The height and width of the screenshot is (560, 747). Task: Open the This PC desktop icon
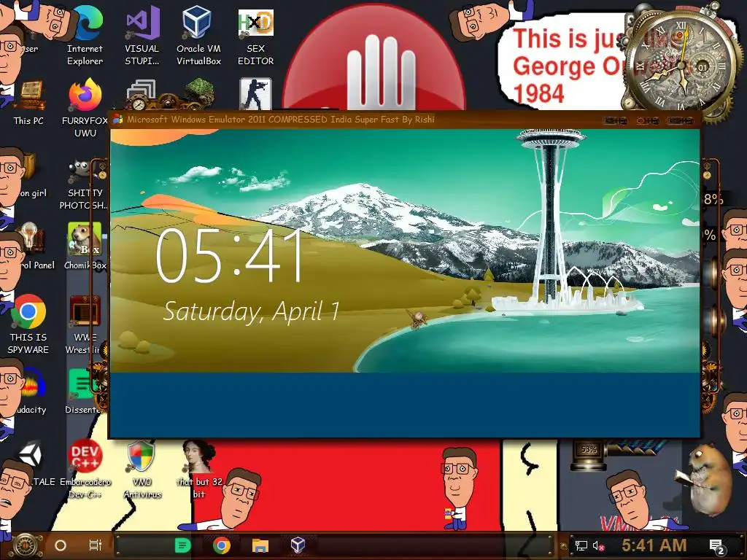(28, 104)
